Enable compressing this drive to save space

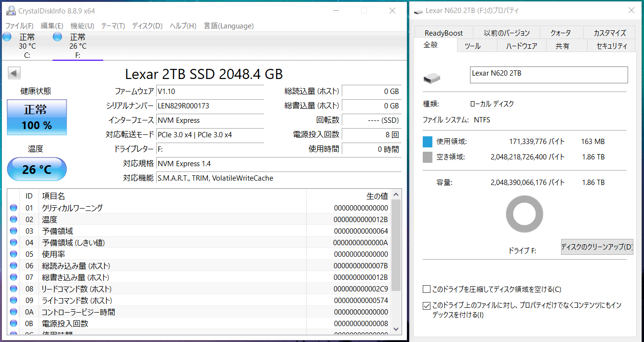pyautogui.click(x=426, y=289)
